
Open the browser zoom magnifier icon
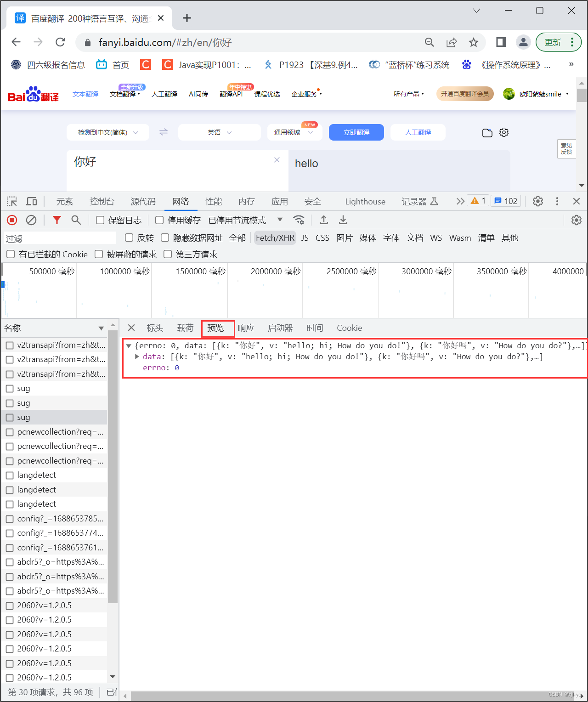pos(430,42)
